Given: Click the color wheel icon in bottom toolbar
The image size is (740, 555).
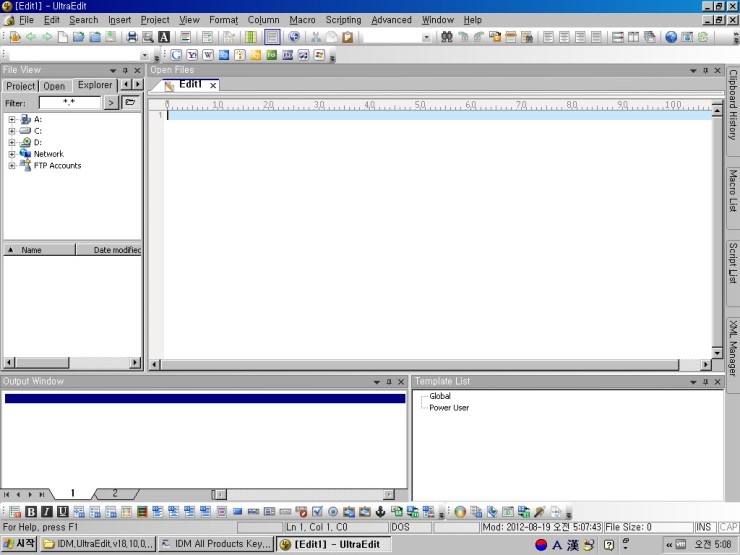Looking at the screenshot, I should [460, 512].
